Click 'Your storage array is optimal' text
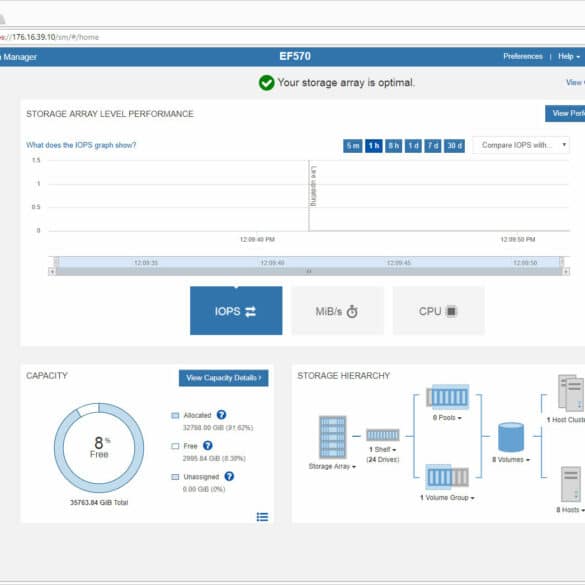585x585 pixels. coord(346,82)
